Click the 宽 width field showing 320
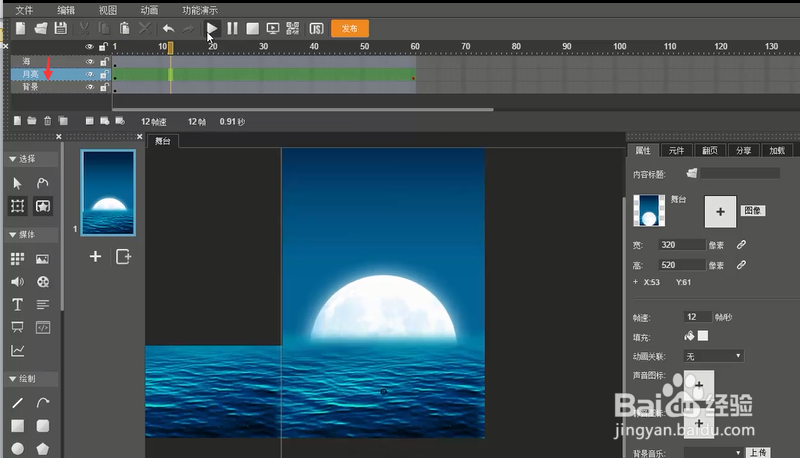 pyautogui.click(x=682, y=245)
